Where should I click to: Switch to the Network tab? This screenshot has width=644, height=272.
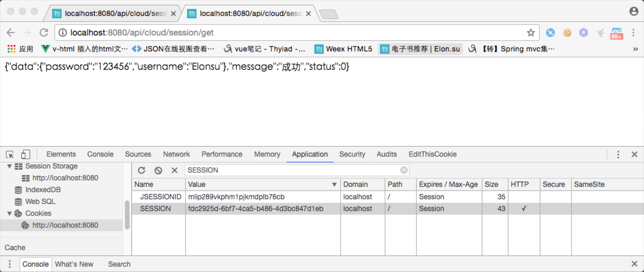(x=176, y=154)
